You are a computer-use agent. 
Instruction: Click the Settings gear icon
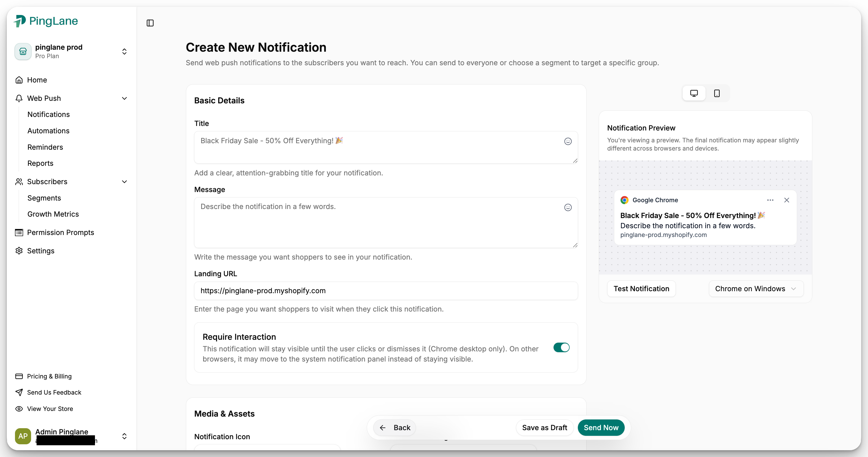pos(19,251)
